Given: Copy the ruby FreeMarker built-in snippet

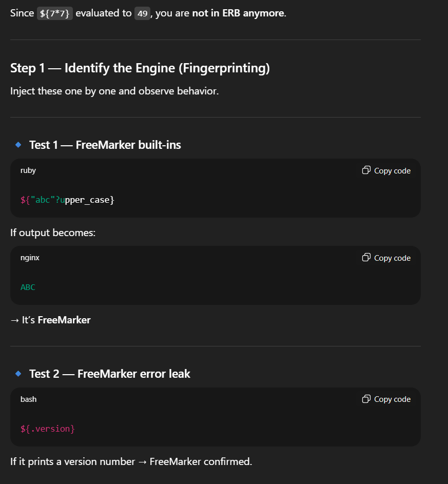Looking at the screenshot, I should coord(386,170).
